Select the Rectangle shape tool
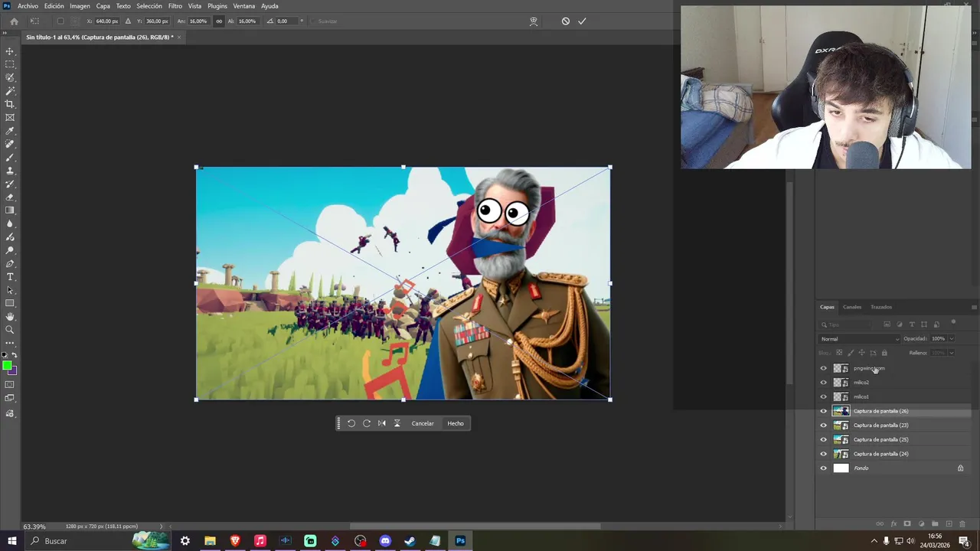The height and width of the screenshot is (551, 980). tap(10, 303)
